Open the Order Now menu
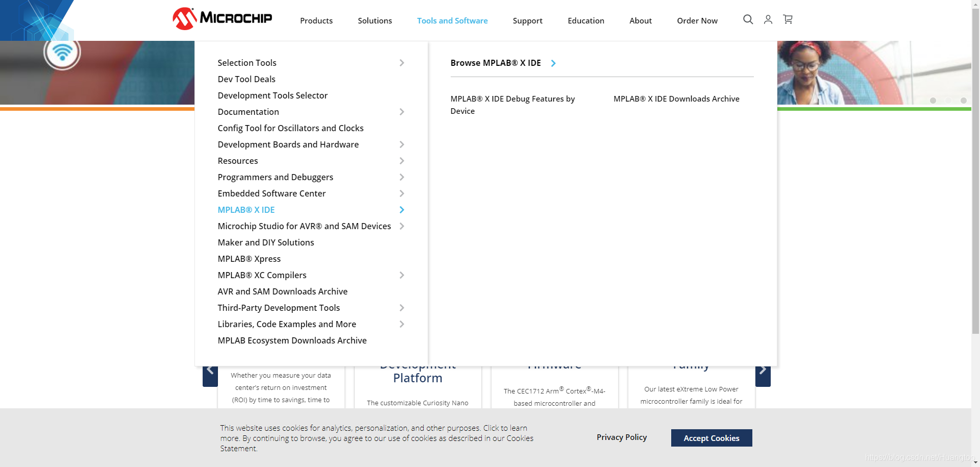This screenshot has width=980, height=467. tap(697, 20)
